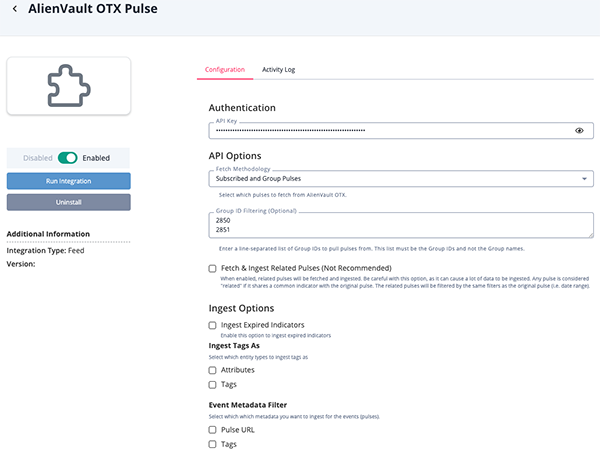
Task: Enable Ingest Expired Indicators checkbox
Action: (x=212, y=325)
